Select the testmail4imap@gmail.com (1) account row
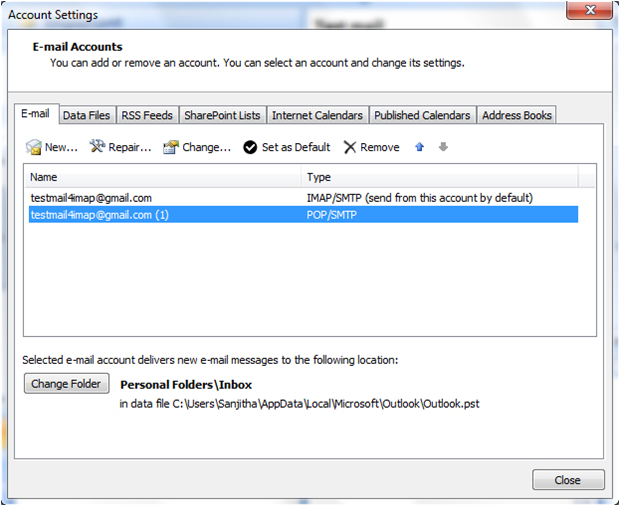This screenshot has height=506, width=620. (x=303, y=215)
